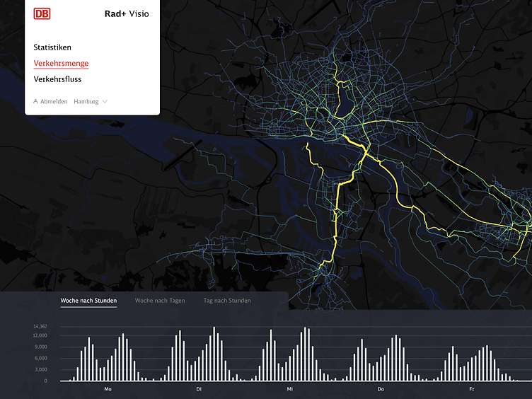Click the 6,000 axis label

(x=41, y=358)
